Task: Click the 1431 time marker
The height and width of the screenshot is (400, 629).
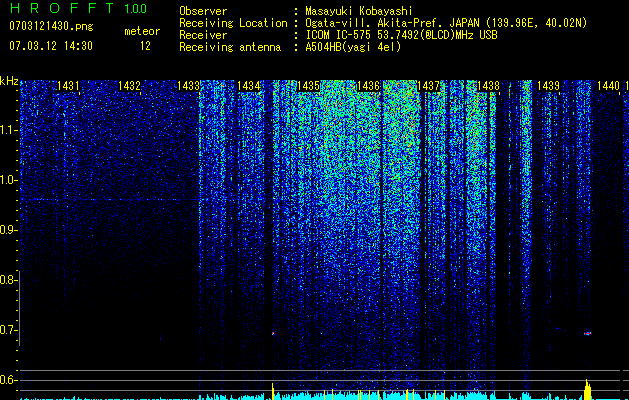Action: pyautogui.click(x=68, y=86)
